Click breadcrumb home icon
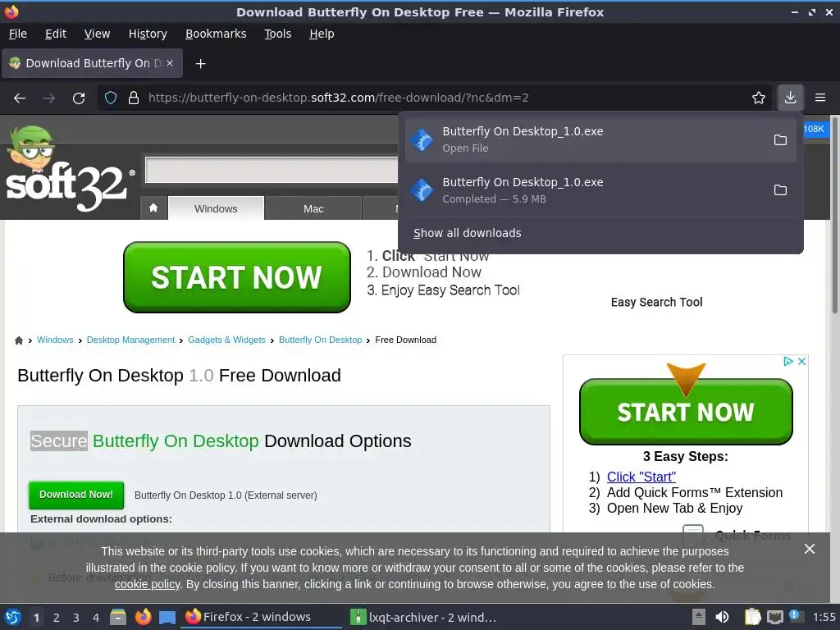Viewport: 840px width, 630px height. (19, 340)
